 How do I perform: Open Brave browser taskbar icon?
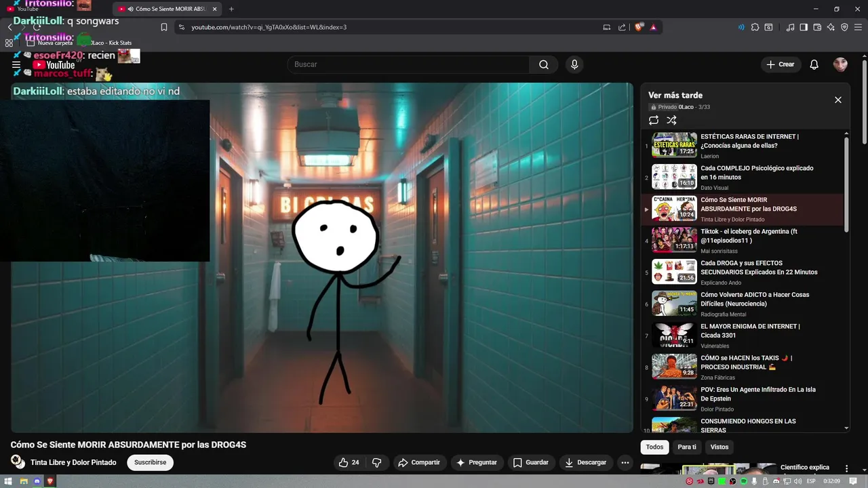pyautogui.click(x=50, y=481)
